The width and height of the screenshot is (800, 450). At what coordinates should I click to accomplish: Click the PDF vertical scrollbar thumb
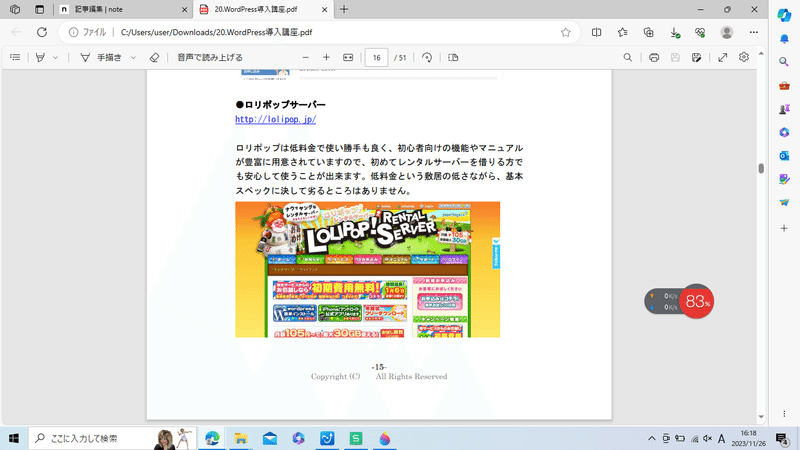coord(761,168)
